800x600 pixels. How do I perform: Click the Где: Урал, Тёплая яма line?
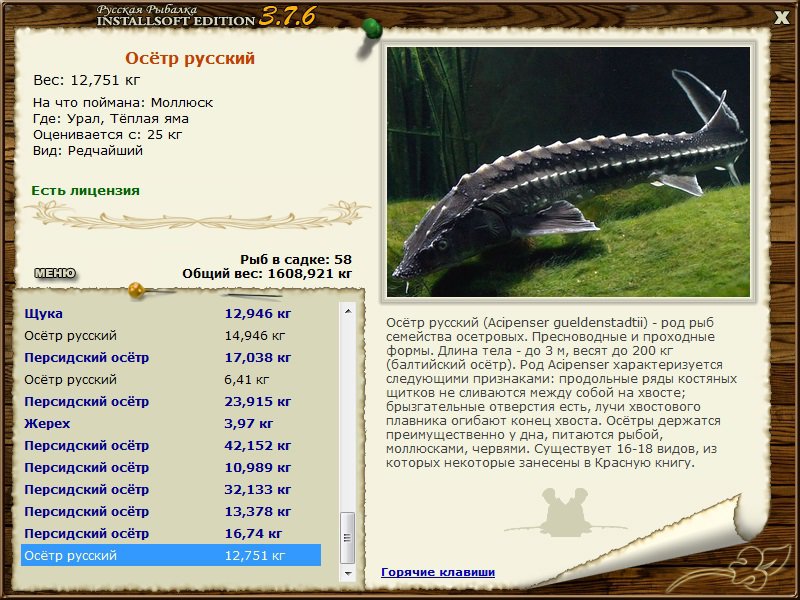(111, 119)
